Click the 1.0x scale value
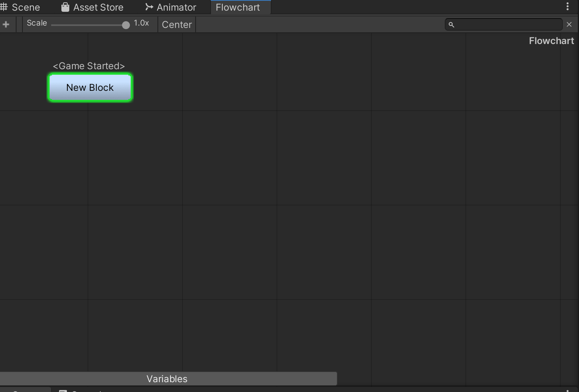 [x=141, y=23]
